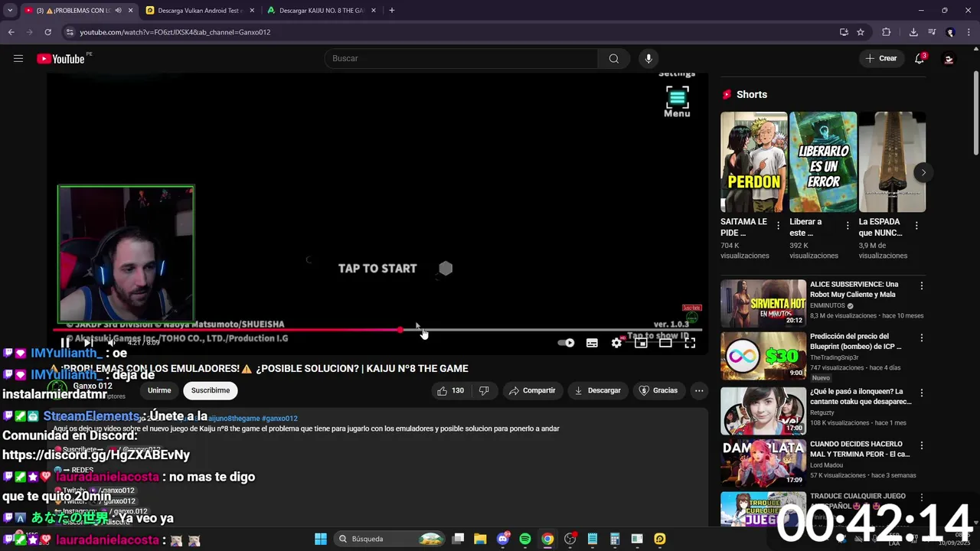The width and height of the screenshot is (980, 551).
Task: Click the Suscribirme button
Action: click(211, 390)
